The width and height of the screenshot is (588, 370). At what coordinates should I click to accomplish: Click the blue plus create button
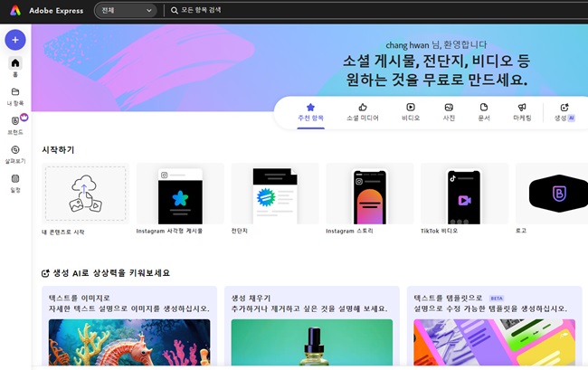[x=15, y=40]
